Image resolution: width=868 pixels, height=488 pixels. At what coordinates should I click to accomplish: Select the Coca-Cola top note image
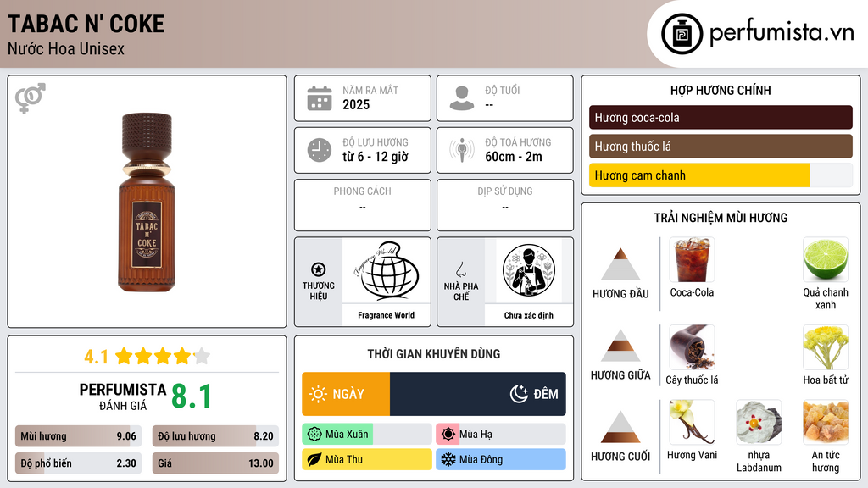coord(692,259)
